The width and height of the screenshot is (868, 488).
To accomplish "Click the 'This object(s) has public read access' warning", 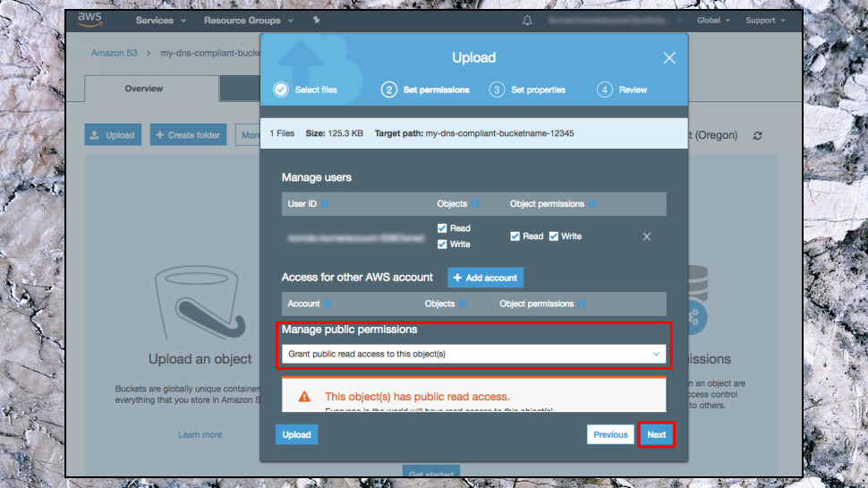I will [x=417, y=397].
